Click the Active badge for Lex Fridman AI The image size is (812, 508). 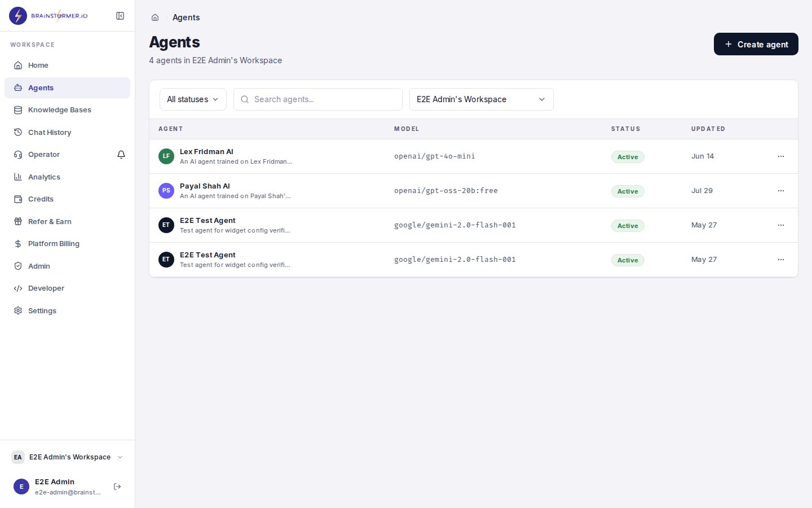[628, 157]
